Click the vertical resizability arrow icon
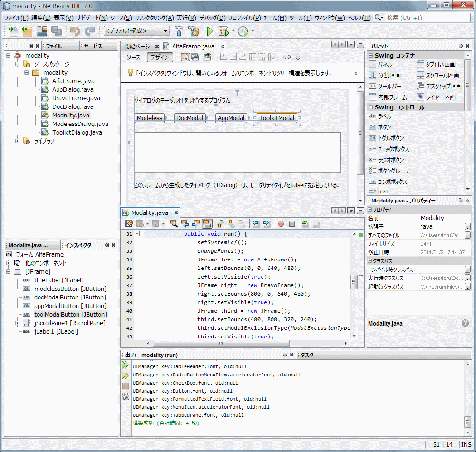Screen dimensions: 476x452 (x=298, y=57)
